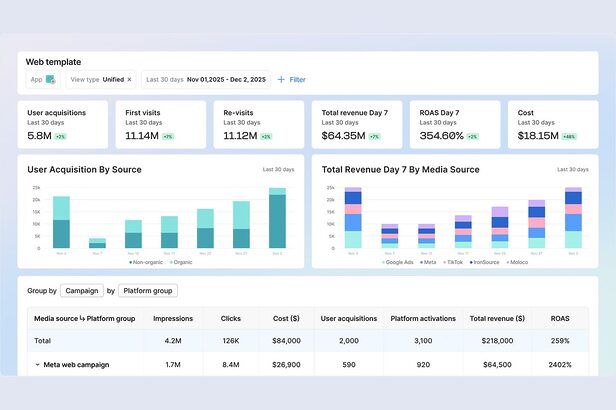Sort by Clicks column header
The image size is (616, 410).
click(231, 318)
